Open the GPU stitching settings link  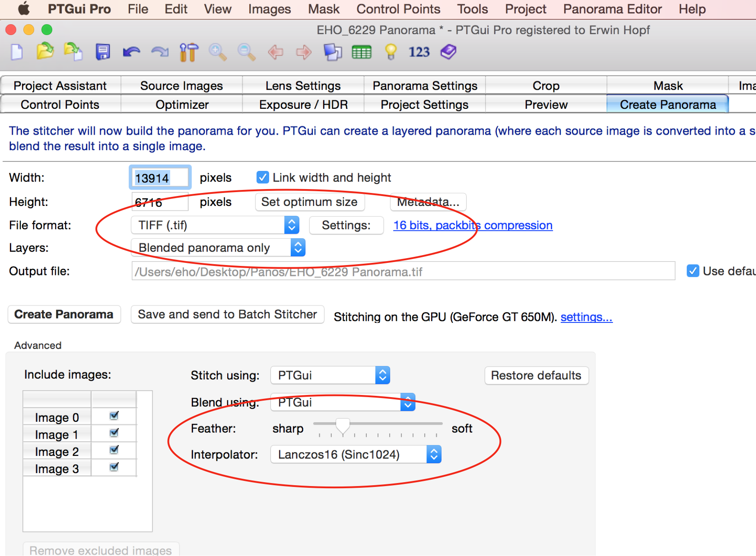pos(586,317)
